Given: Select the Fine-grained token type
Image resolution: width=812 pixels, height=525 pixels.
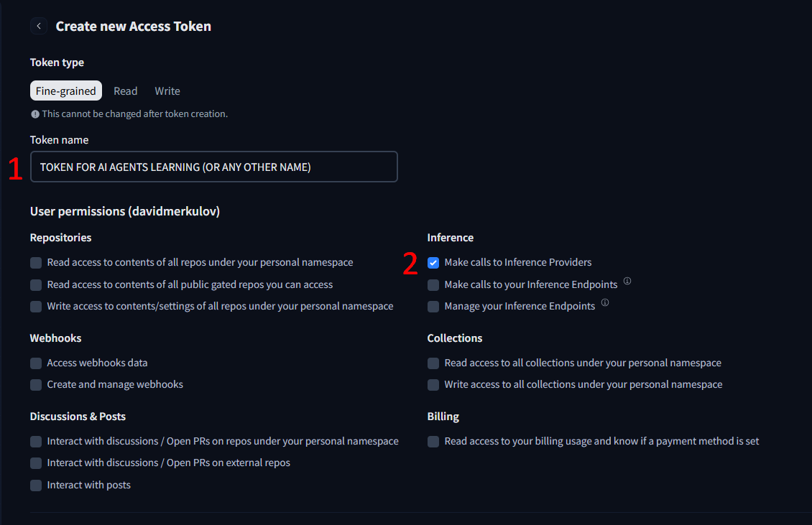Looking at the screenshot, I should pos(66,91).
